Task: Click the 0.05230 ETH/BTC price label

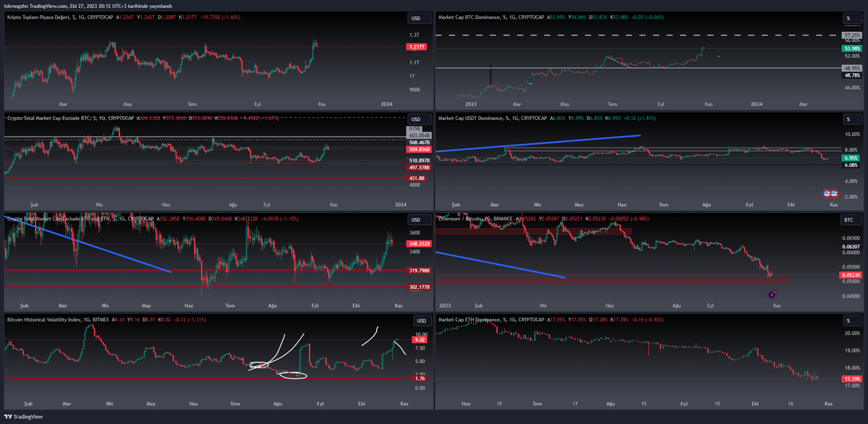Action: click(852, 275)
